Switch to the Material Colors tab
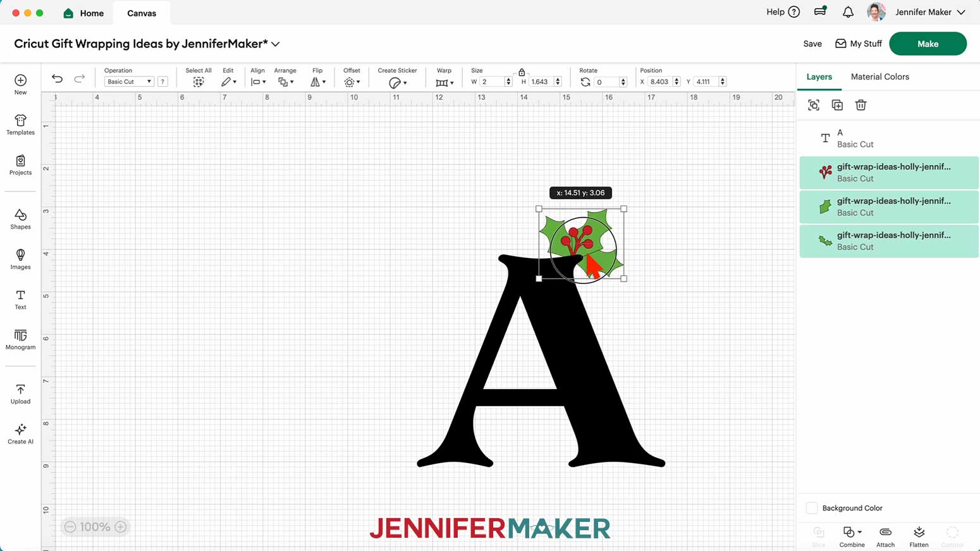Screen dimensions: 980x551 pos(879,77)
